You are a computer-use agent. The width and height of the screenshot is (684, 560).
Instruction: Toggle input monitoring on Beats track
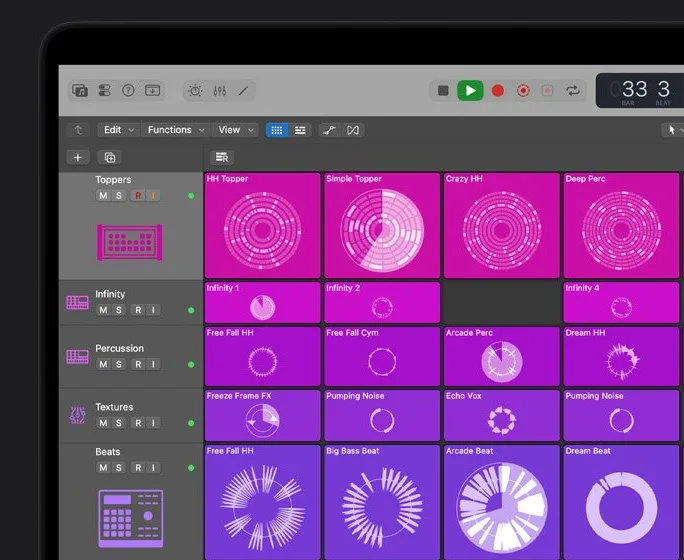(153, 468)
